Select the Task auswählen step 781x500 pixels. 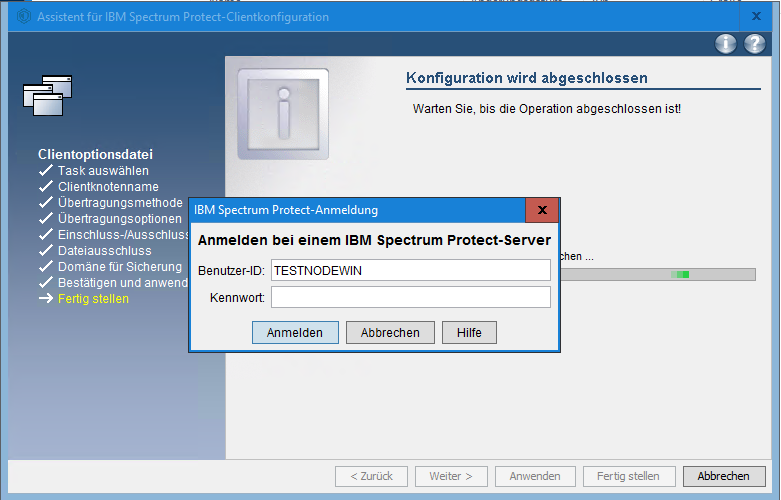(103, 171)
